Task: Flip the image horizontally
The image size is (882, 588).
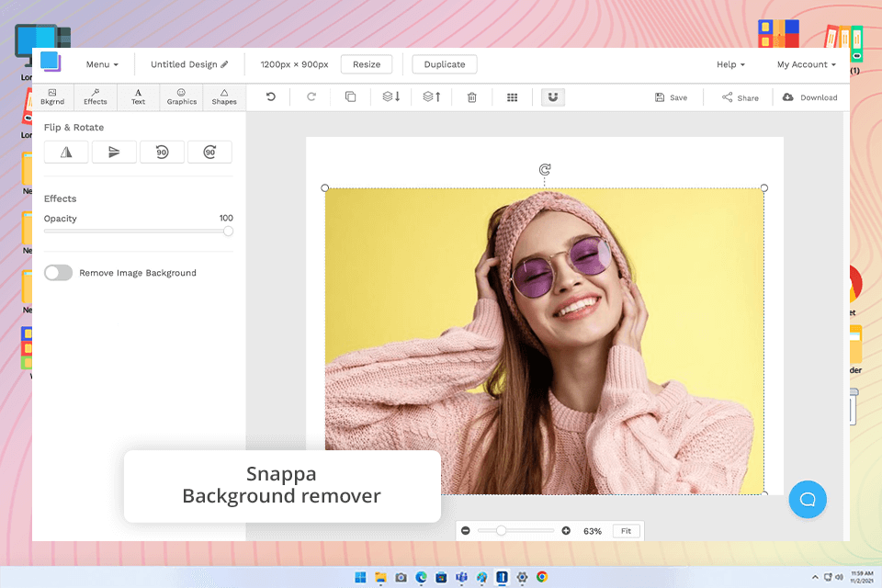Action: pyautogui.click(x=66, y=153)
